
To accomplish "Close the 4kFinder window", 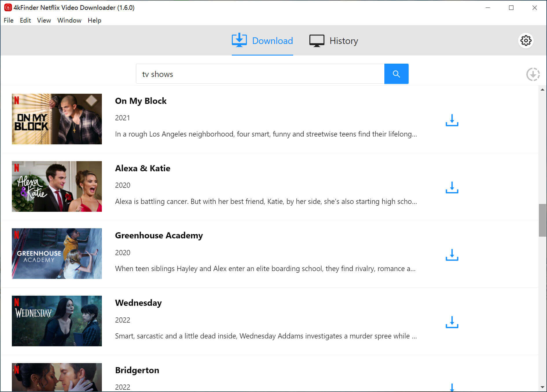I will click(535, 8).
